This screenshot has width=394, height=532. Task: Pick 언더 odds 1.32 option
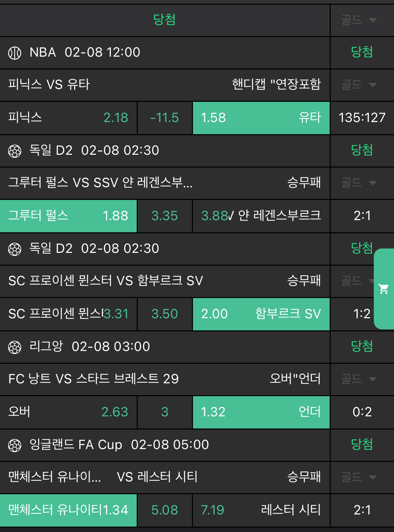click(261, 412)
